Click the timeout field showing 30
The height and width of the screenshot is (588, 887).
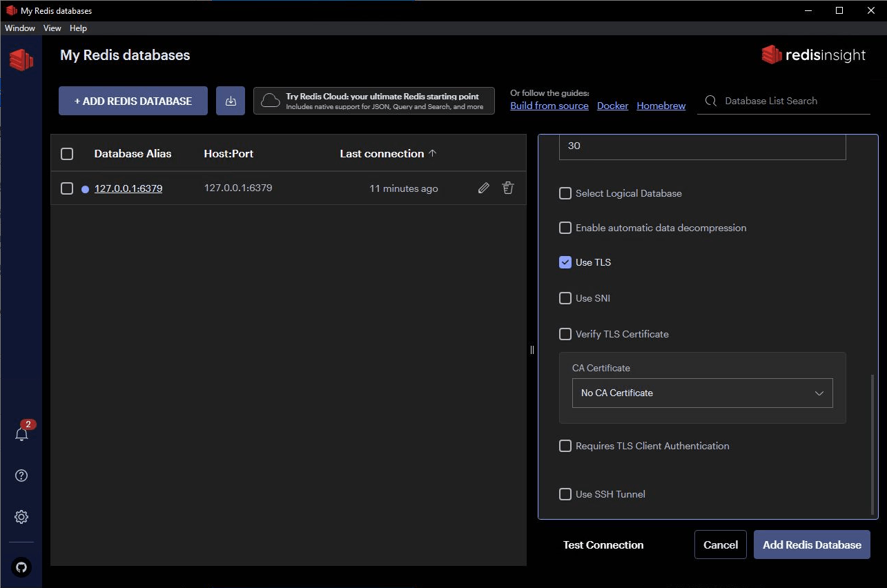tap(702, 146)
